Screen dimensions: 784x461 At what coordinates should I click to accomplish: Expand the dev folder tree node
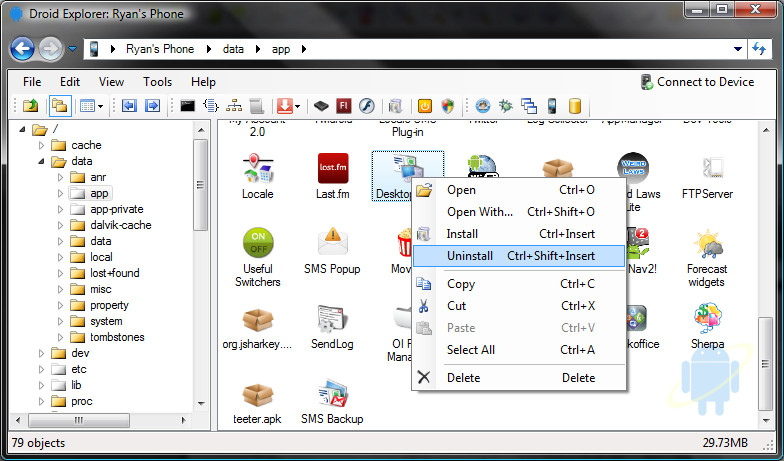tap(42, 354)
